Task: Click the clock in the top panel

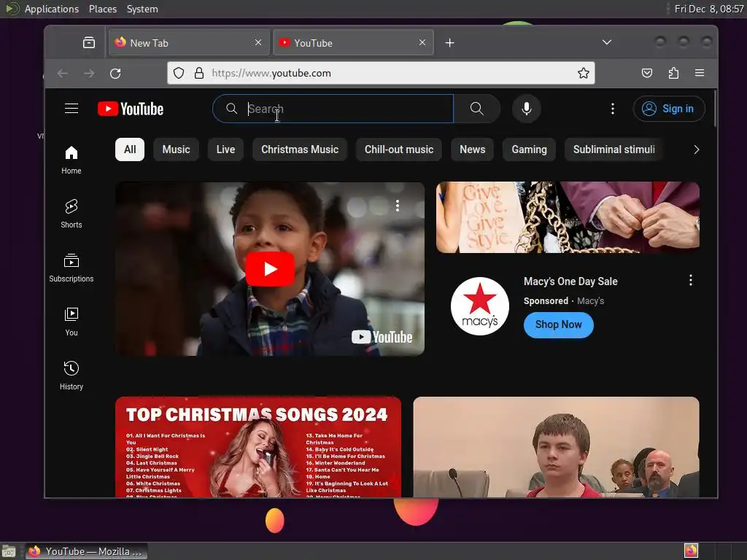Action: point(709,9)
